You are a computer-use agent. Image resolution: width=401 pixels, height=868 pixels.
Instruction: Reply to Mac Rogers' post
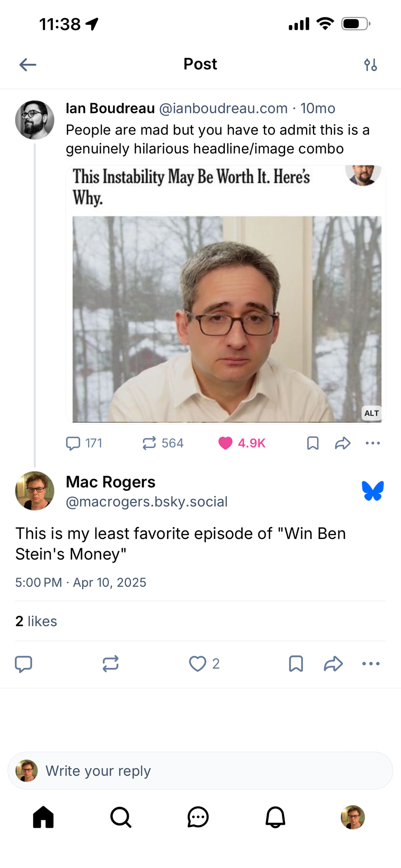tap(24, 664)
